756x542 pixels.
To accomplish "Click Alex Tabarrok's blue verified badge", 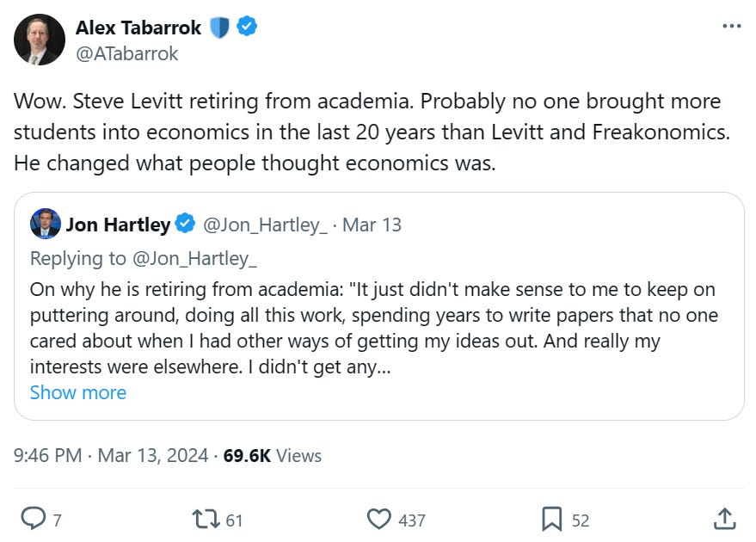I will point(247,28).
